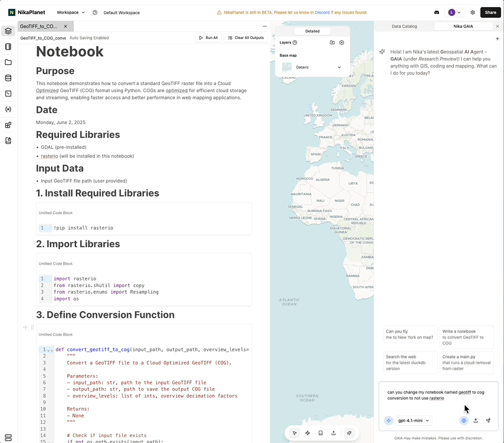This screenshot has width=504, height=443.
Task: Click the '!pip install rasterio' code line
Action: [84, 228]
